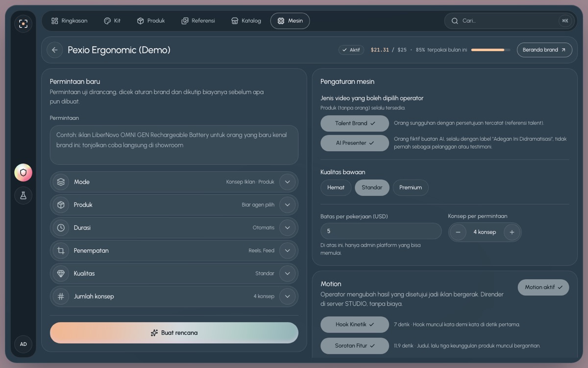The width and height of the screenshot is (588, 368).
Task: Expand the Kualitas dropdown chevron
Action: click(x=288, y=273)
